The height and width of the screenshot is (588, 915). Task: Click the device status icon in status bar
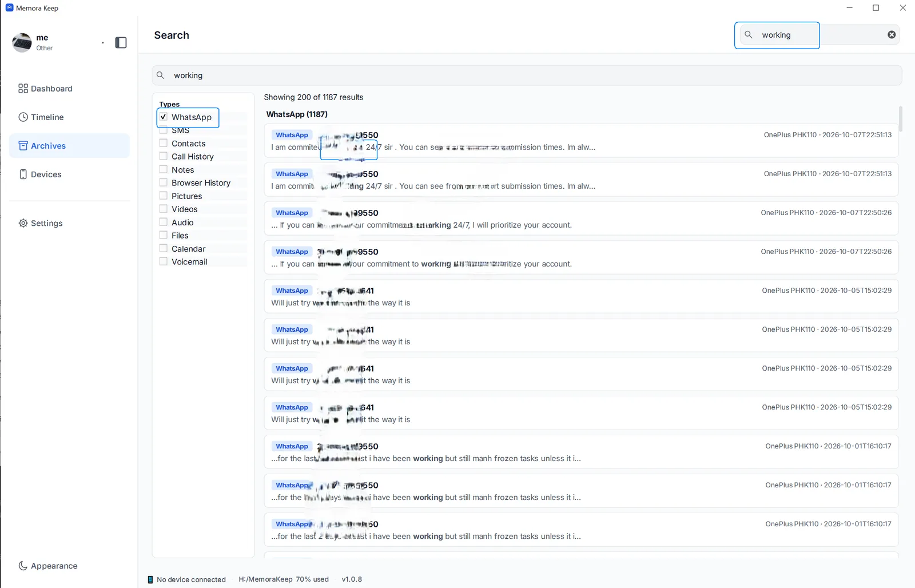click(x=150, y=579)
